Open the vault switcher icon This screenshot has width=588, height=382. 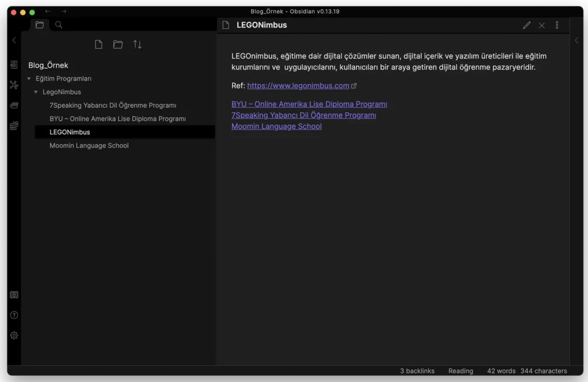click(14, 295)
